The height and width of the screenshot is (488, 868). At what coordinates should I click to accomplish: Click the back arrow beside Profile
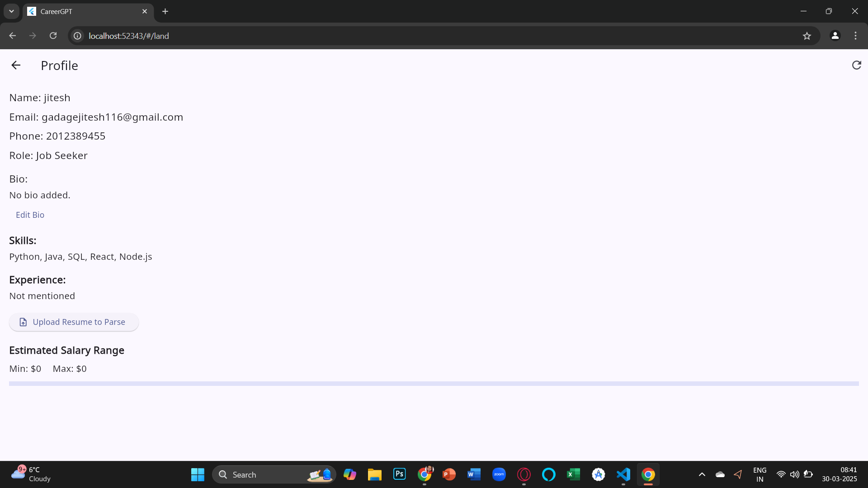16,66
